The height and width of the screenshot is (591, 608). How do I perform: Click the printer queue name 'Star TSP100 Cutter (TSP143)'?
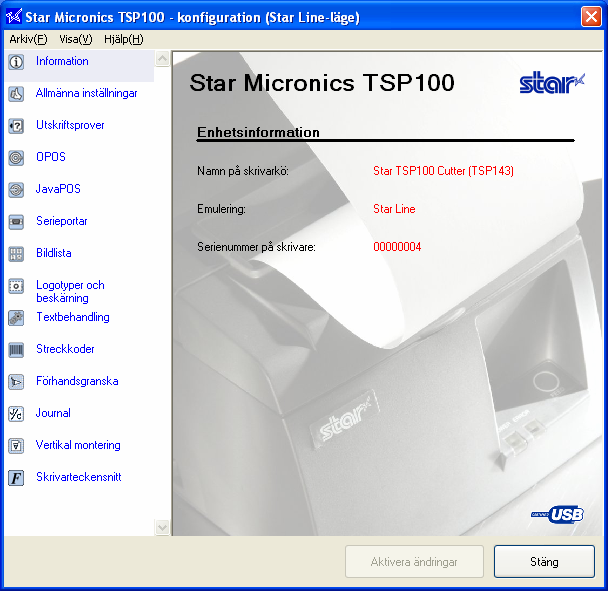443,171
